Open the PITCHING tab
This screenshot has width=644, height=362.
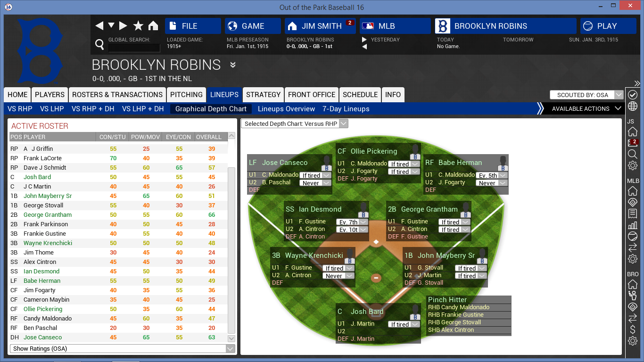(187, 95)
